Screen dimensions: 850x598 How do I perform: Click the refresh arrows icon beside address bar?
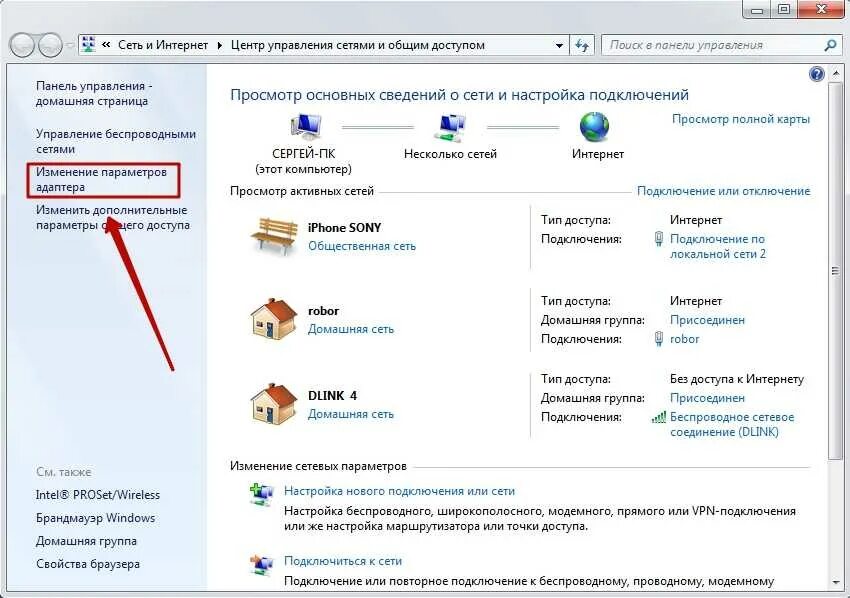[582, 45]
